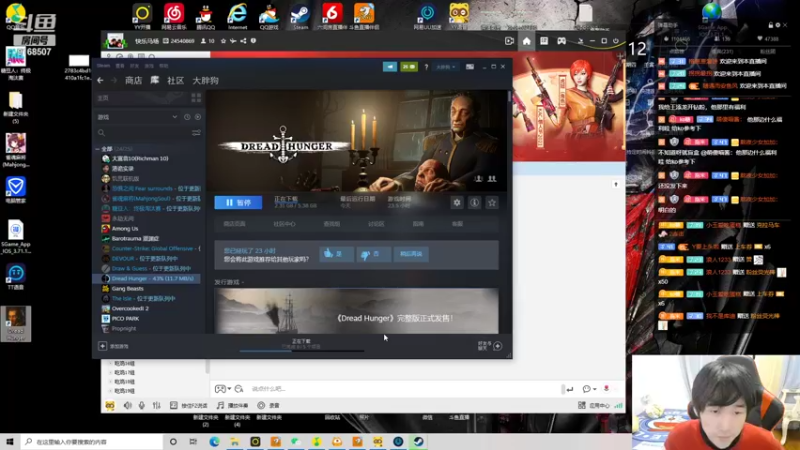The width and height of the screenshot is (800, 450).
Task: Open Steam desktop shortcut icon
Action: (x=300, y=16)
